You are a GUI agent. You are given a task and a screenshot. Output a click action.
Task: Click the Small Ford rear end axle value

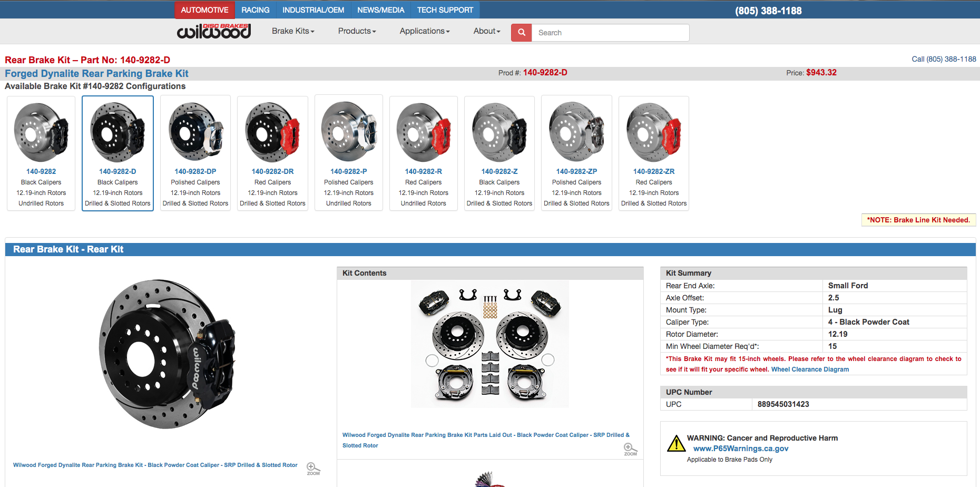tap(848, 286)
